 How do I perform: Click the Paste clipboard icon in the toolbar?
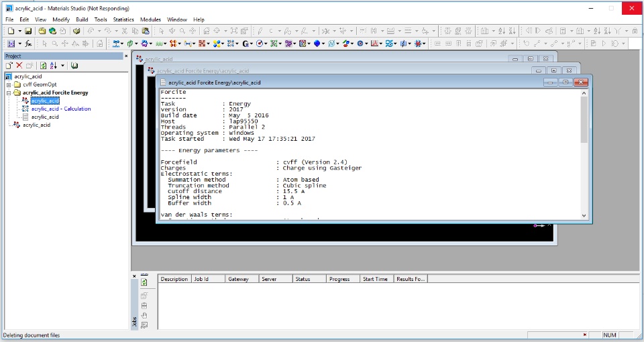tap(146, 31)
